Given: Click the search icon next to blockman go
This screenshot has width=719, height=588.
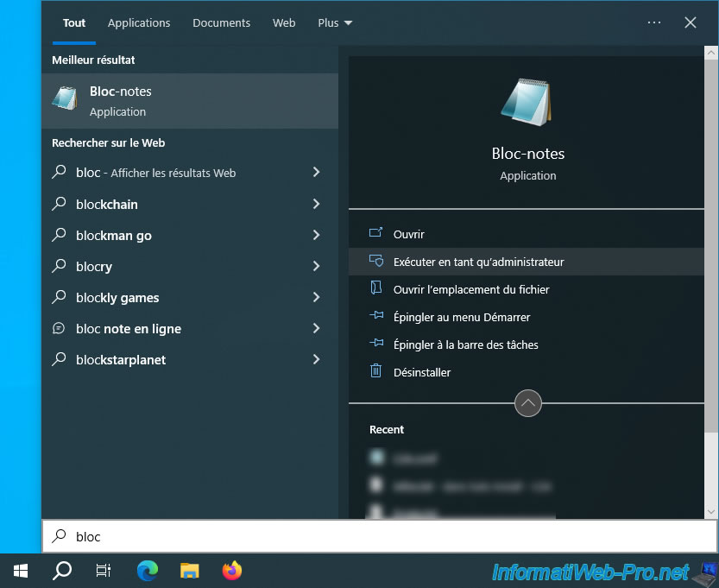Looking at the screenshot, I should click(60, 235).
